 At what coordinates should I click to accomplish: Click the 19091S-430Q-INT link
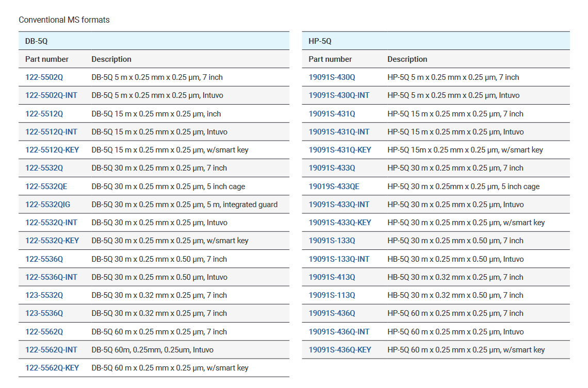coord(339,95)
